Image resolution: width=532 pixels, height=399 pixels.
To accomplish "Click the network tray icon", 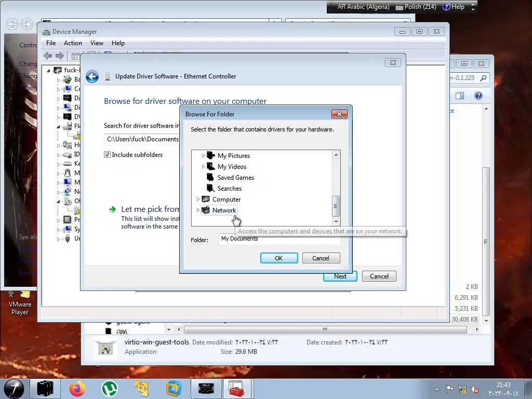I will click(462, 390).
